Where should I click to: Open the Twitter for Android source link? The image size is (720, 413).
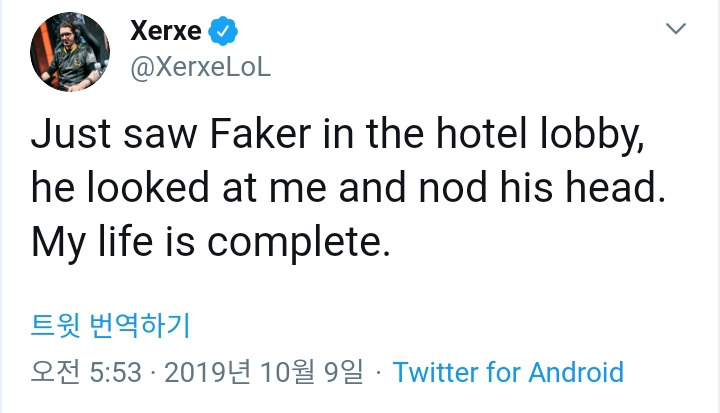(x=508, y=373)
